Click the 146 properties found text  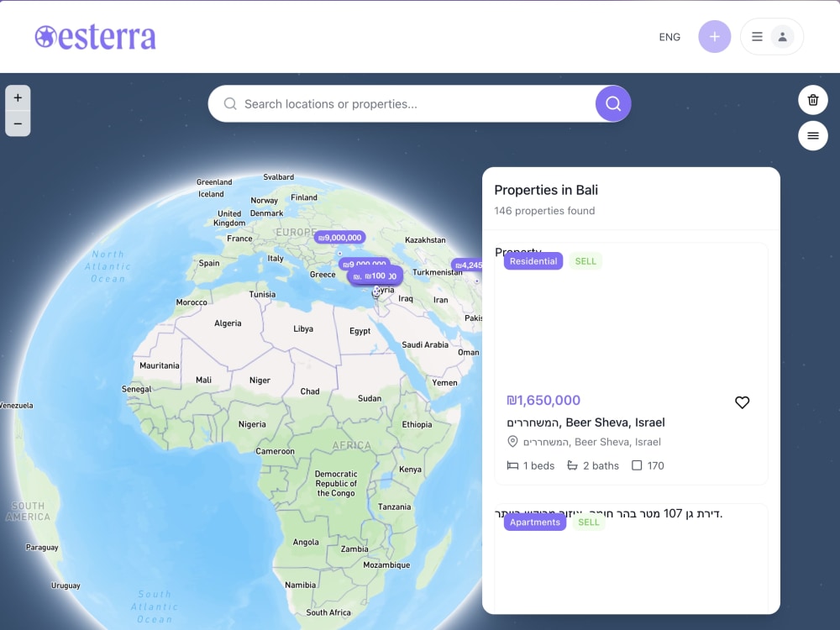(x=544, y=211)
